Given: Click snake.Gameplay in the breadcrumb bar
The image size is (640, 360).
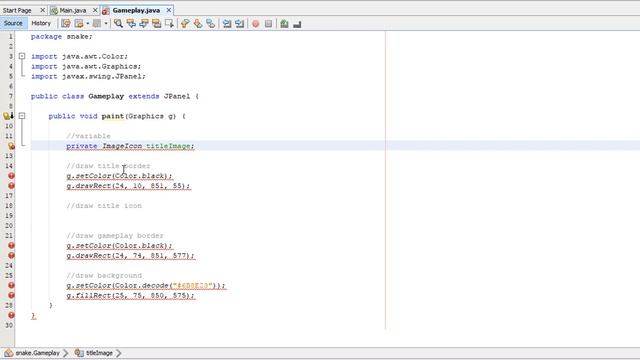Looking at the screenshot, I should click(x=37, y=353).
